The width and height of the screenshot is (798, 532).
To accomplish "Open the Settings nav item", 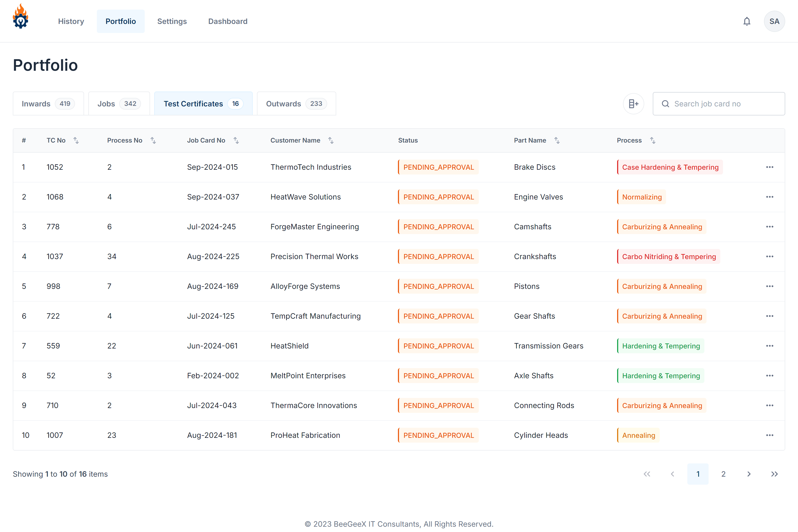I will click(x=172, y=21).
